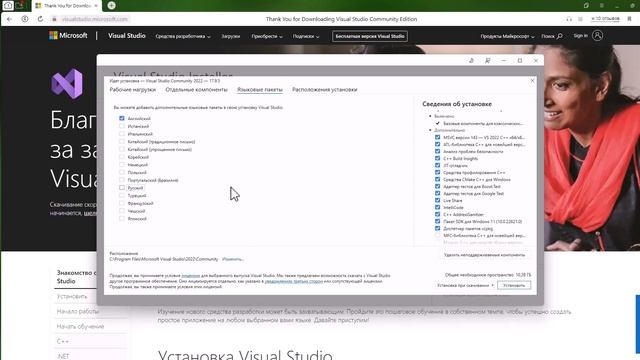Tick the Немецкий language checkbox
This screenshot has width=640, height=360.
[x=122, y=164]
